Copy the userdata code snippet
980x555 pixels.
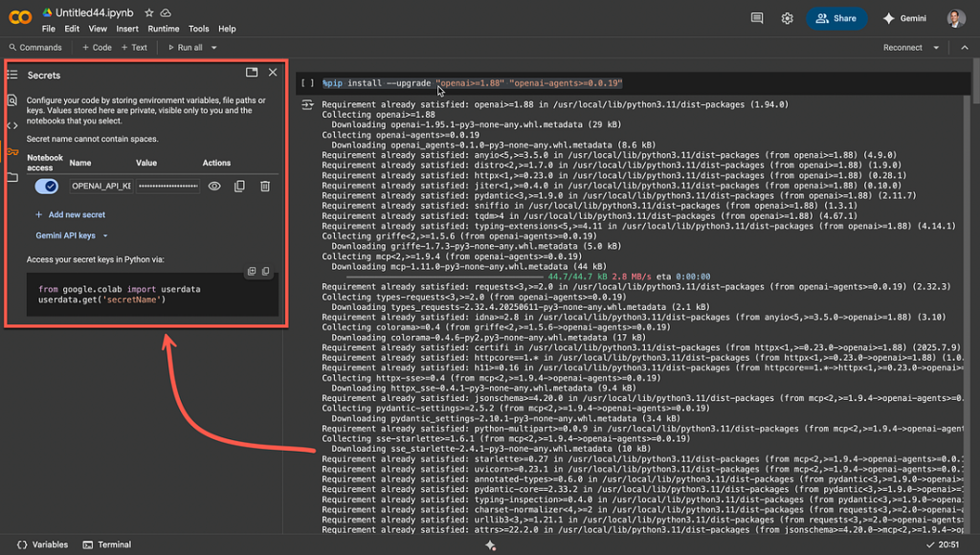[266, 271]
